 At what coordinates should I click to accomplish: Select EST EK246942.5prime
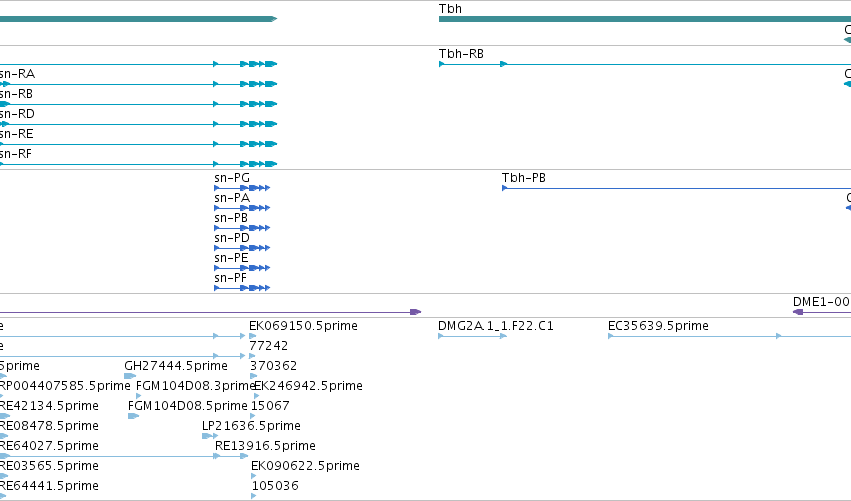click(308, 386)
